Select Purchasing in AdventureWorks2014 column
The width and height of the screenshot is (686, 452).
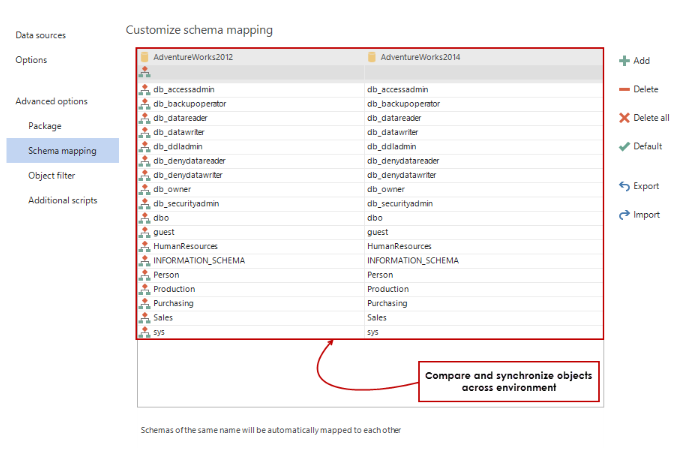click(x=387, y=304)
